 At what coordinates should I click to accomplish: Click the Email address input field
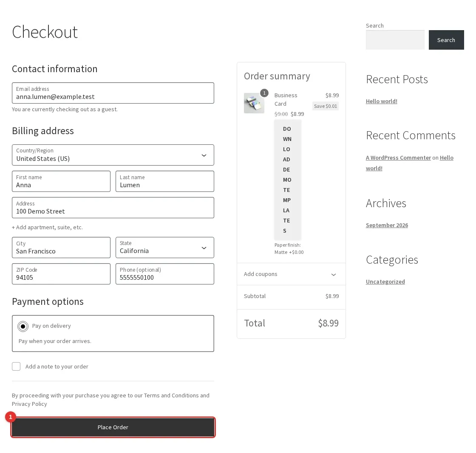pos(113,93)
